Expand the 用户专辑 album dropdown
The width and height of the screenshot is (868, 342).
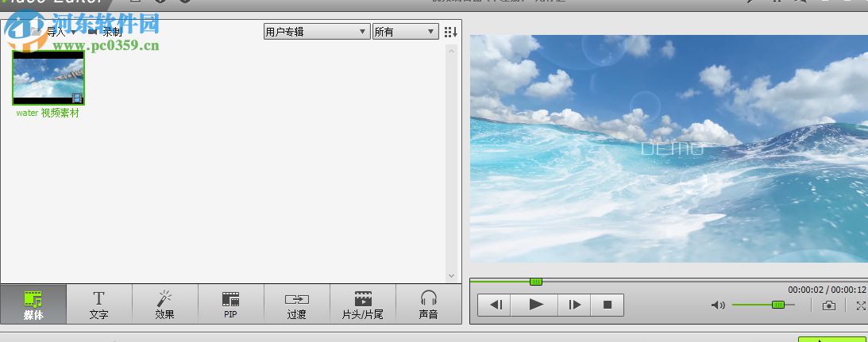[317, 32]
